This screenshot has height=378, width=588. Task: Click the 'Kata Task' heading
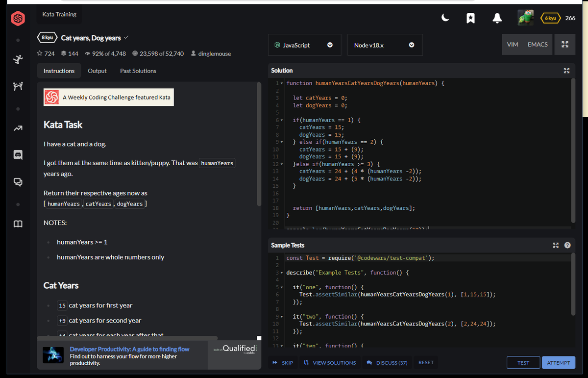[63, 125]
